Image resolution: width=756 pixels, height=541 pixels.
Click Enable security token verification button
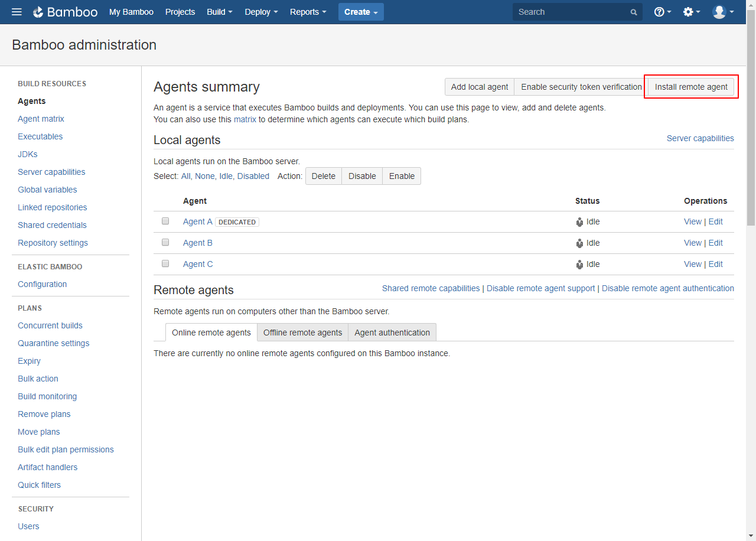[581, 87]
